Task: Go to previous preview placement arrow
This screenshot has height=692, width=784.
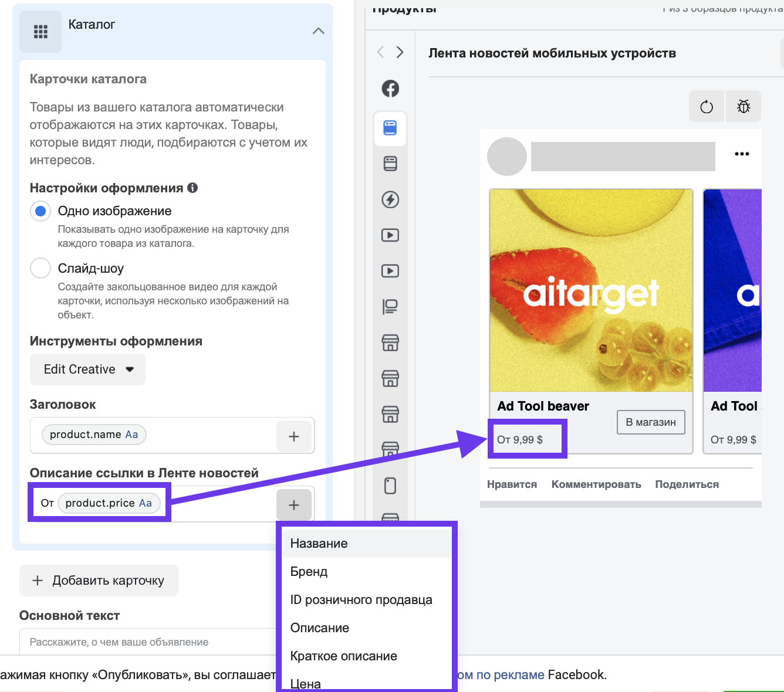Action: pos(380,52)
